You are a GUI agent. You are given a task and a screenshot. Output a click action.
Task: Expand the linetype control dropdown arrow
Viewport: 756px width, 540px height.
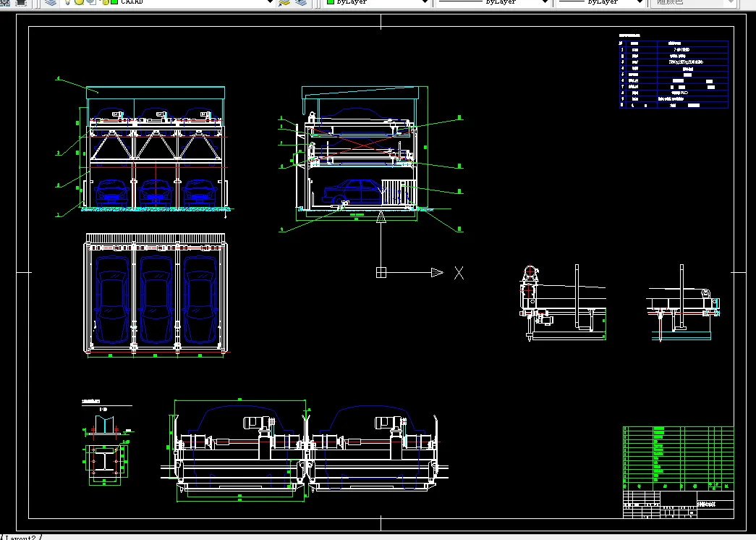pyautogui.click(x=545, y=2)
